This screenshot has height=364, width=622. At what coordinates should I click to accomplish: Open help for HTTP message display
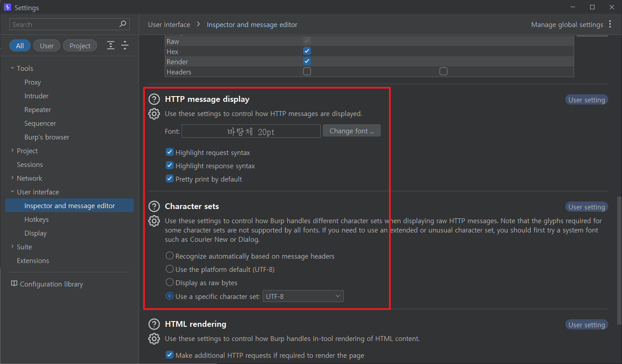point(154,99)
